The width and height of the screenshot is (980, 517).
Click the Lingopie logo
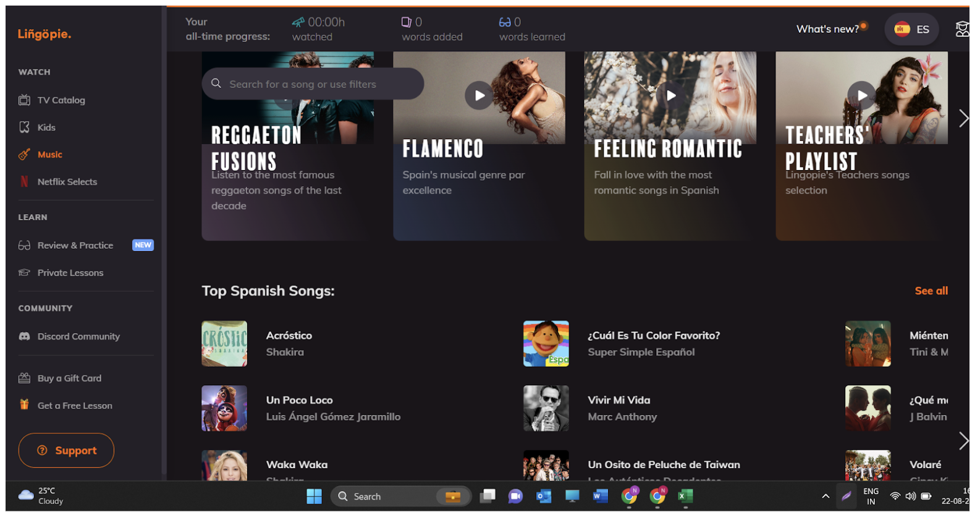point(44,34)
